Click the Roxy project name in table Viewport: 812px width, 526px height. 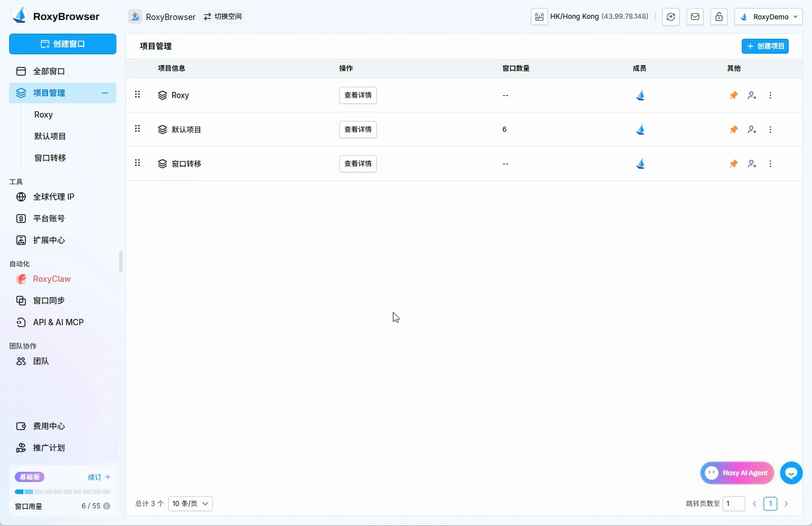click(180, 95)
